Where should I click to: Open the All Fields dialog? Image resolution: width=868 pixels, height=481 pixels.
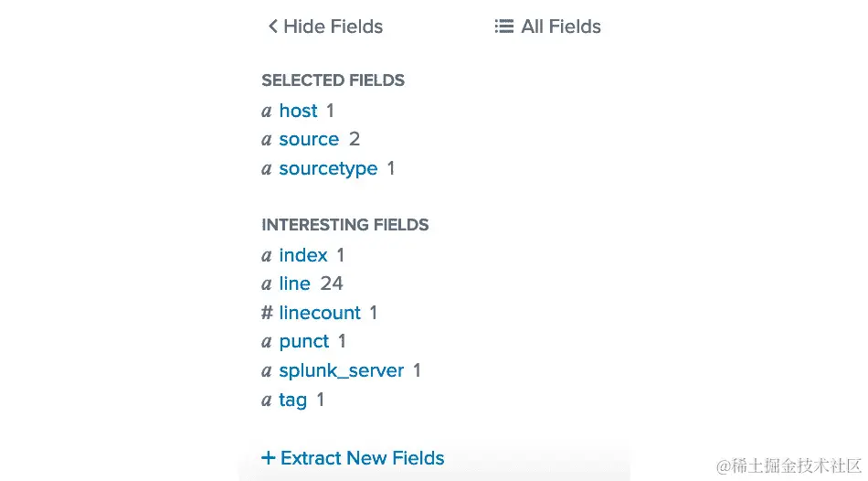[x=560, y=27]
